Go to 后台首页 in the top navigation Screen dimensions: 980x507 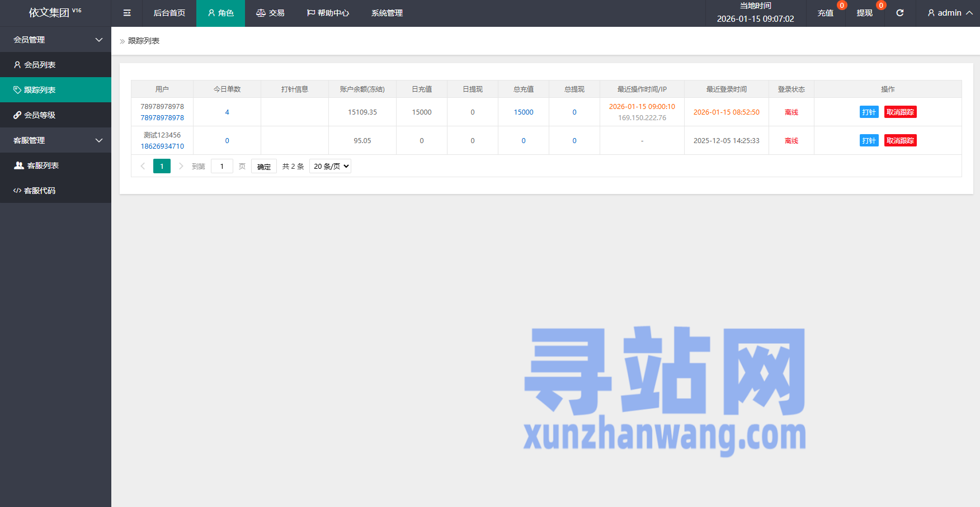[169, 13]
